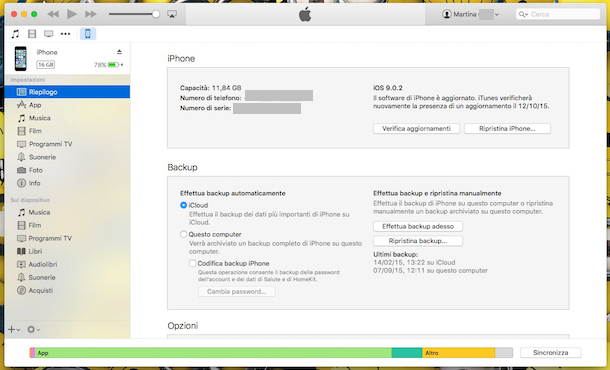Click the Opzioni section heading
The image size is (610, 370).
(x=182, y=326)
